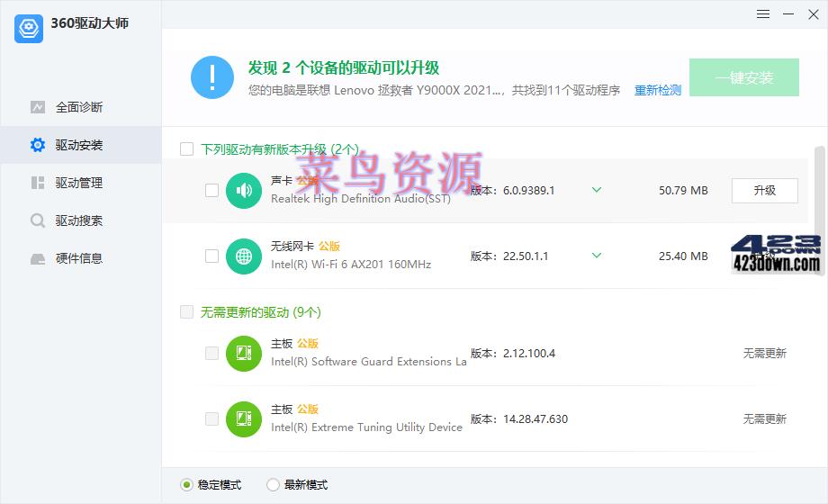Click the 50.79 MB size value
This screenshot has width=828, height=504.
pos(683,190)
